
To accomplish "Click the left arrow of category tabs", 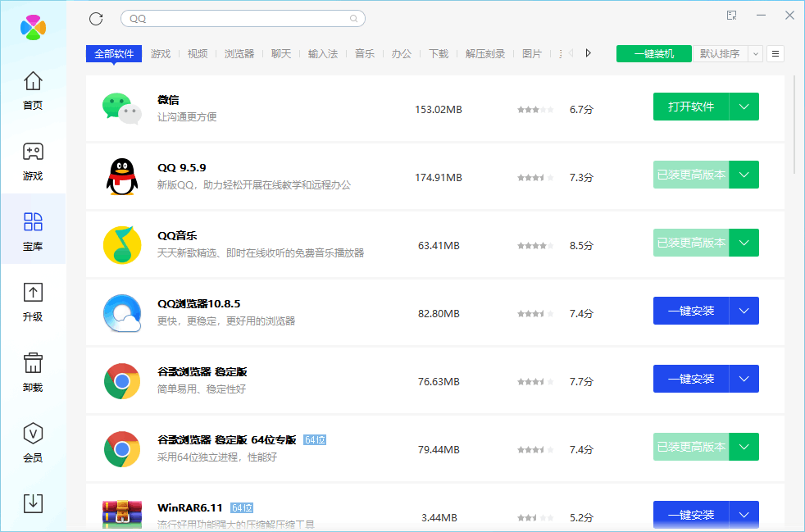I will 571,53.
